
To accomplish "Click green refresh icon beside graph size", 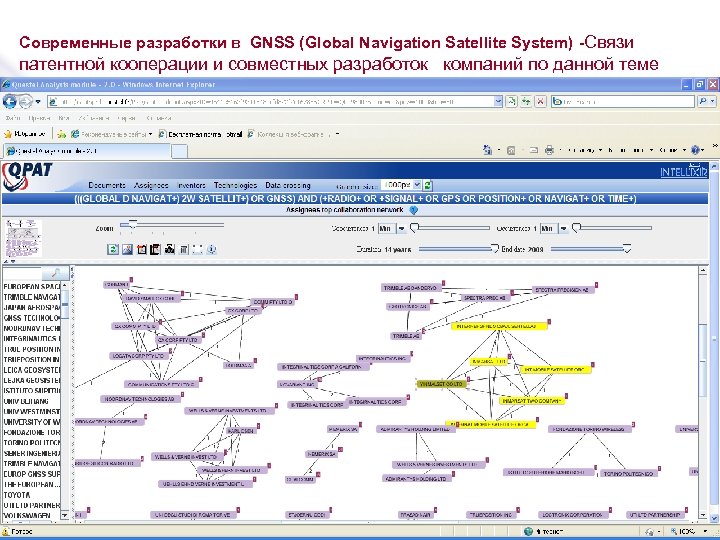I will pos(428,185).
